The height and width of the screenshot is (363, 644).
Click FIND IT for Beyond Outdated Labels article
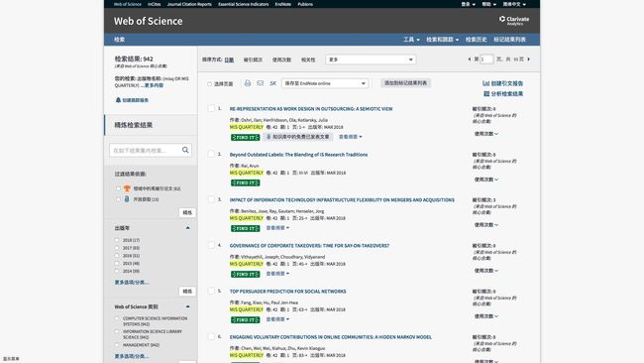(245, 182)
